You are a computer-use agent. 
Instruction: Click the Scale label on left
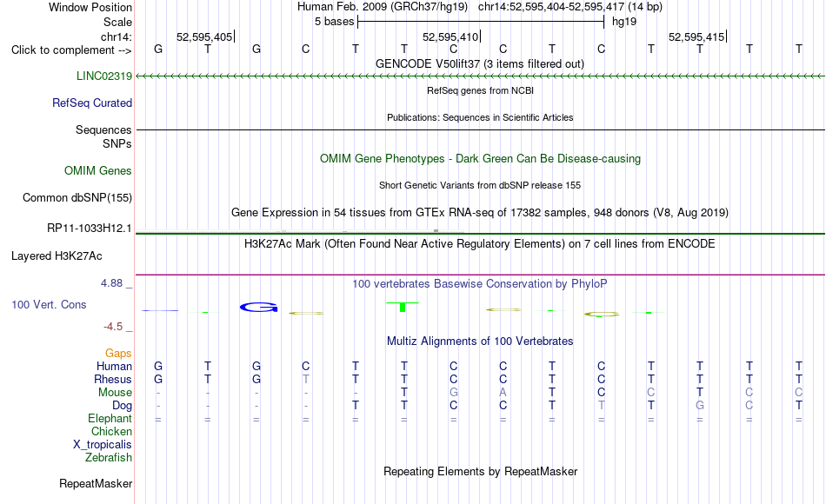click(x=117, y=22)
